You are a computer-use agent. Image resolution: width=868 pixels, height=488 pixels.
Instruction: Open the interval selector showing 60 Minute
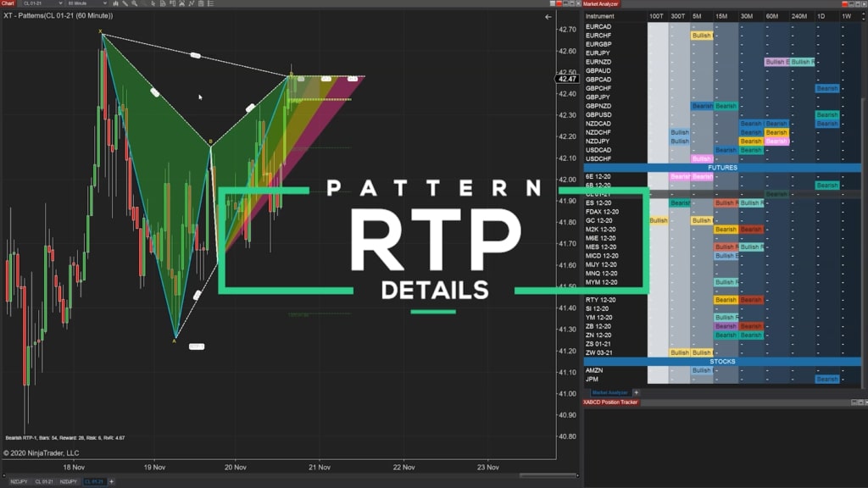tap(87, 3)
